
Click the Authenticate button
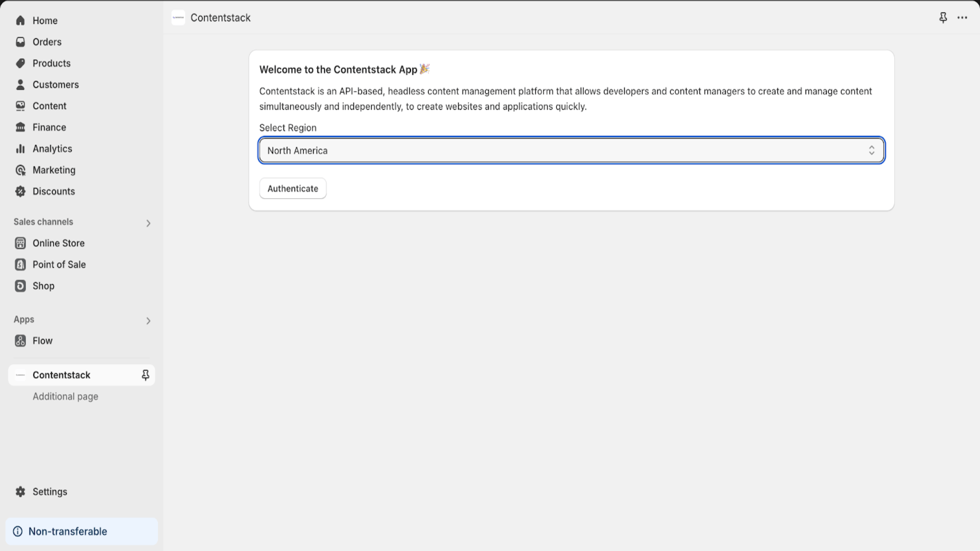tap(292, 188)
